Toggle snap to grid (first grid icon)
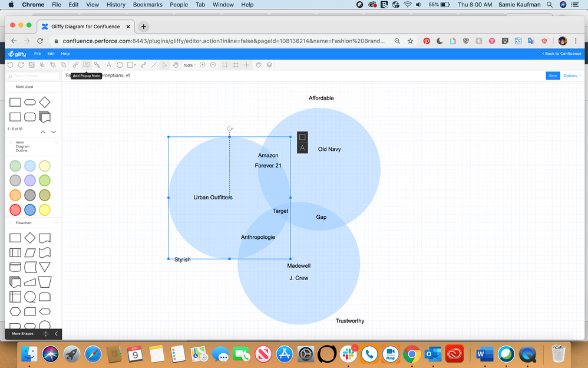Viewport: 588px width, 368px height. point(225,65)
